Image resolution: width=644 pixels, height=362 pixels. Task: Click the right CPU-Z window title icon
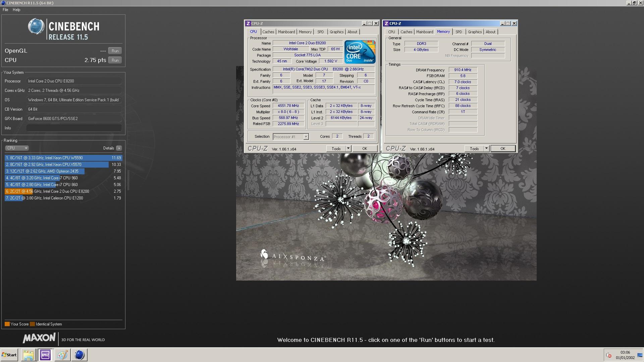coord(386,23)
